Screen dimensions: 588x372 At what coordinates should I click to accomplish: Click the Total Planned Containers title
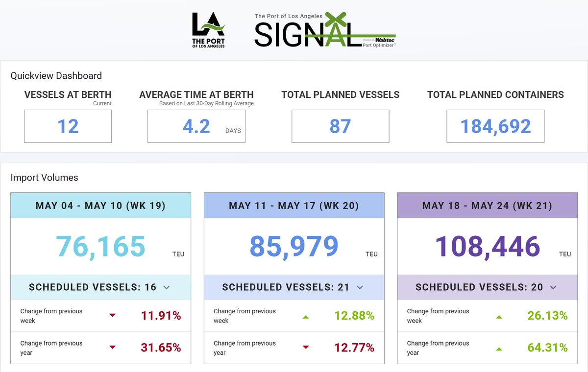495,95
